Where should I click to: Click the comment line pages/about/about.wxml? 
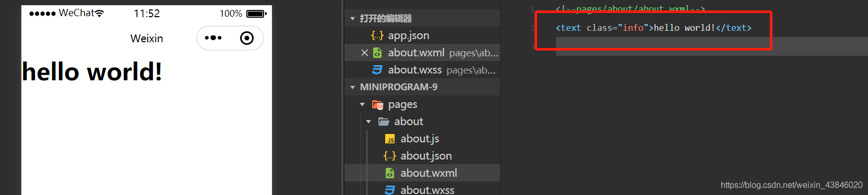tap(630, 9)
